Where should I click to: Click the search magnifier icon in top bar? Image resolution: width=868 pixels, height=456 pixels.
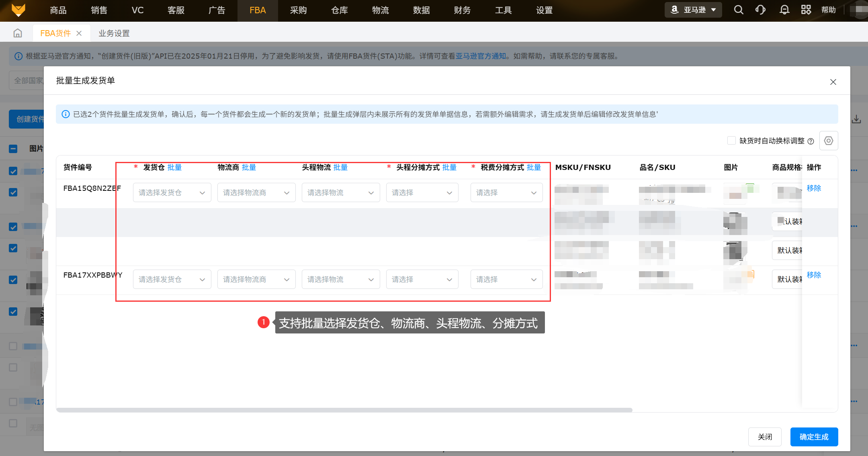[739, 10]
